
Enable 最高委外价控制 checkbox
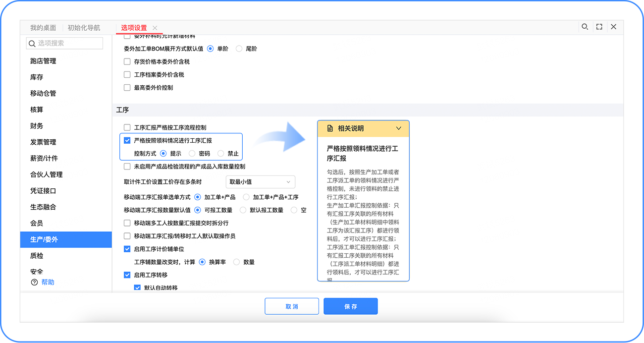coord(127,88)
